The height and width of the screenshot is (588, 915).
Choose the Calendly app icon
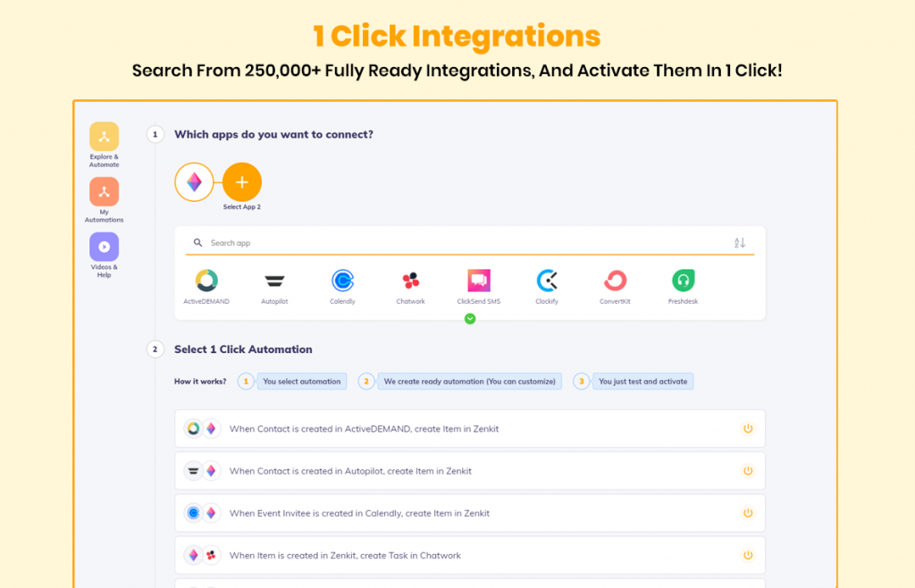(342, 281)
